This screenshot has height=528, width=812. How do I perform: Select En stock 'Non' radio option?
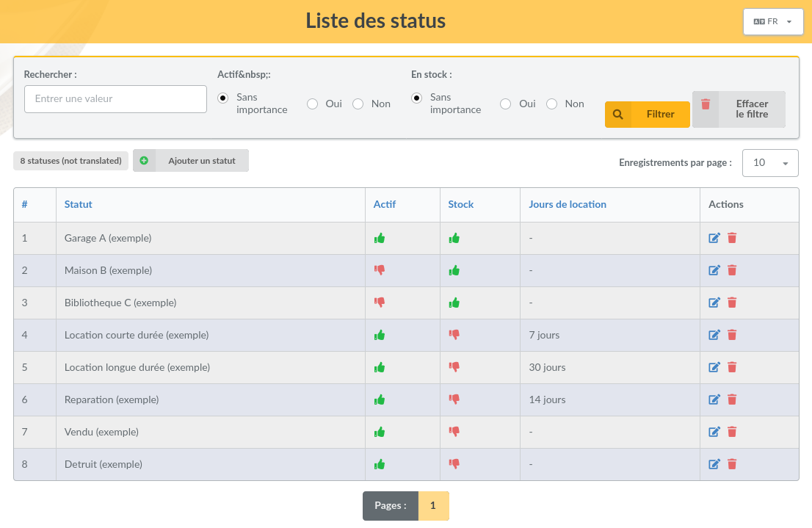click(552, 104)
